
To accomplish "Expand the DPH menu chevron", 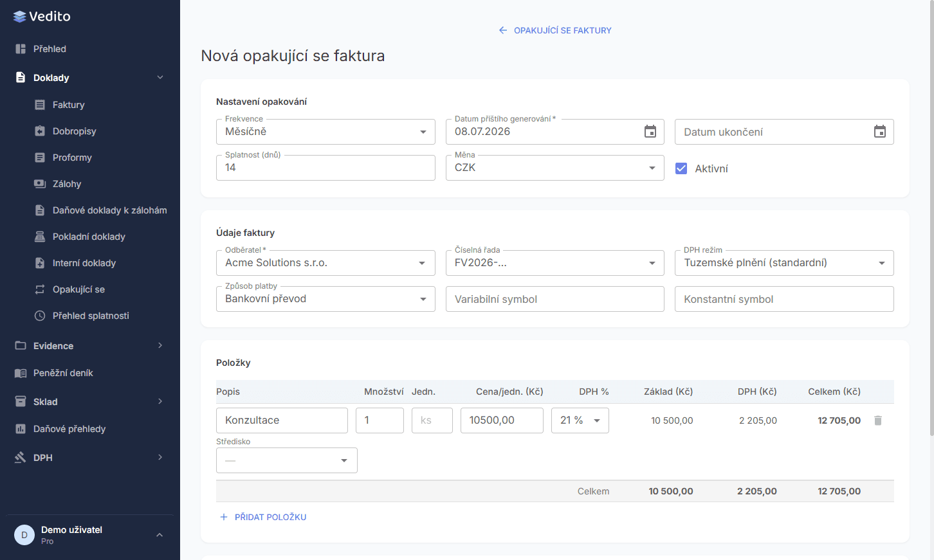I will (160, 458).
